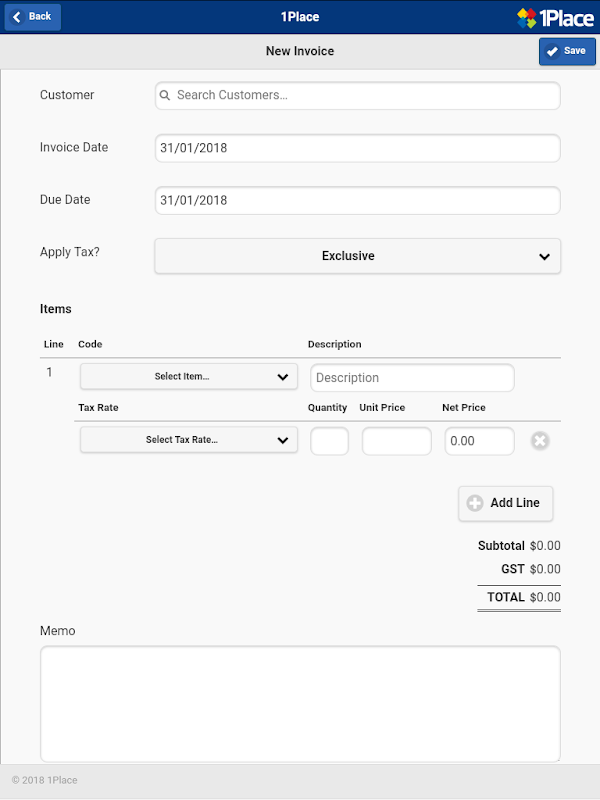
Task: Click the Unit Price input box
Action: tap(396, 441)
